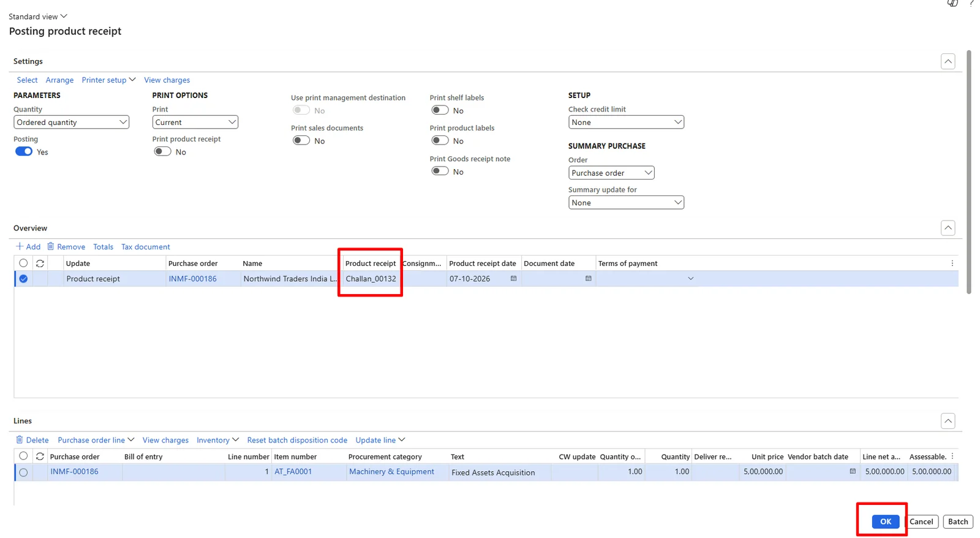980x538 pixels.
Task: Click the Reset batch disposition code link
Action: (x=297, y=440)
